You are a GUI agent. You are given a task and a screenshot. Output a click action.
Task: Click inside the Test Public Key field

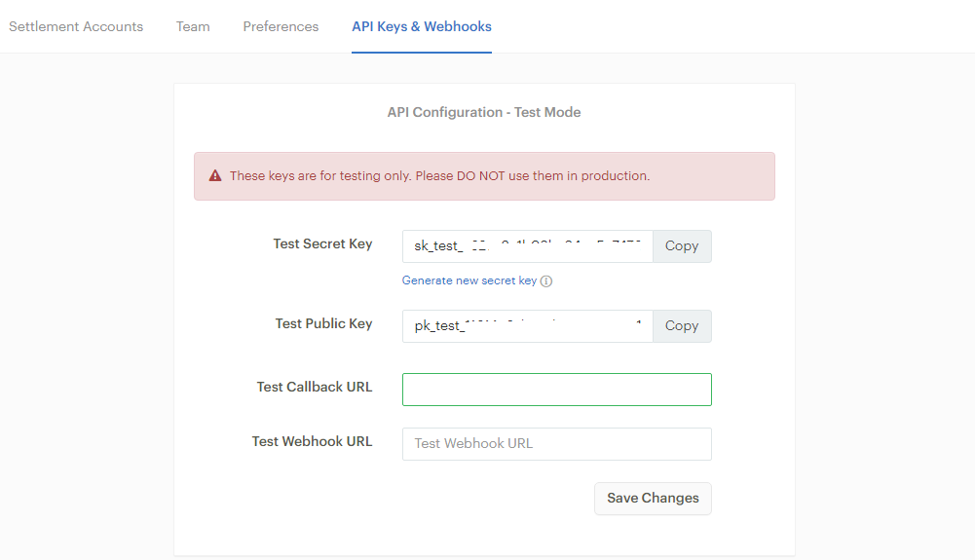527,326
